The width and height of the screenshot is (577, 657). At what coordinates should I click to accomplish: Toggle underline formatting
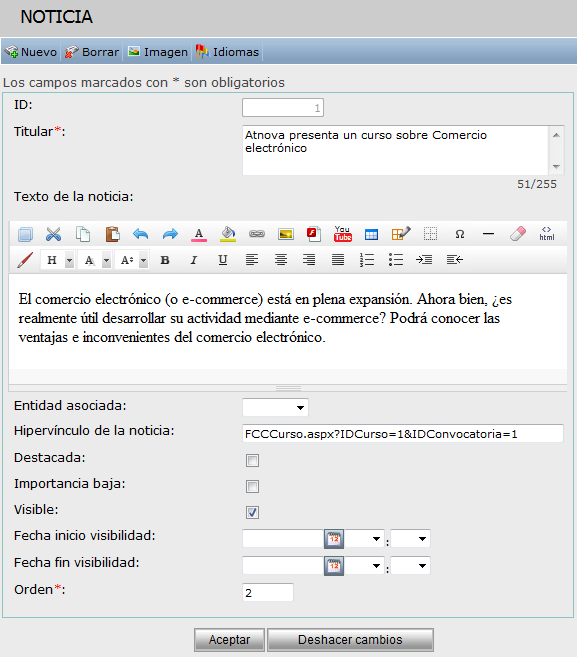223,260
